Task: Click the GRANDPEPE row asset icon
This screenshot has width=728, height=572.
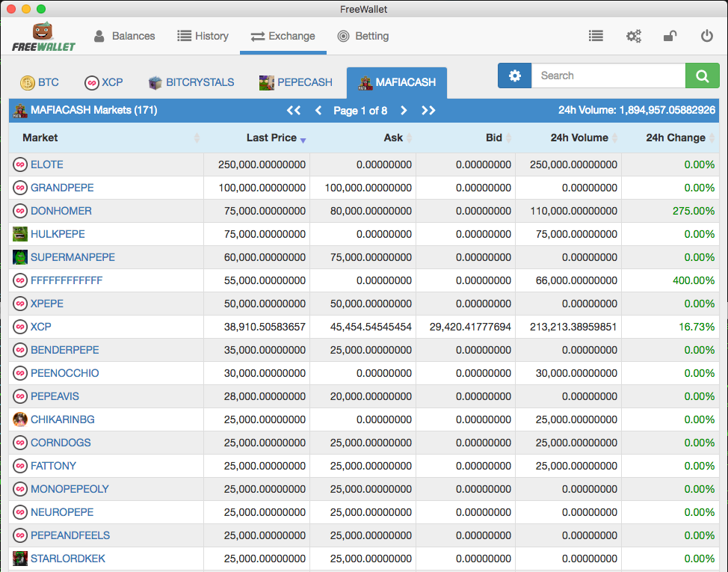Action: tap(20, 188)
